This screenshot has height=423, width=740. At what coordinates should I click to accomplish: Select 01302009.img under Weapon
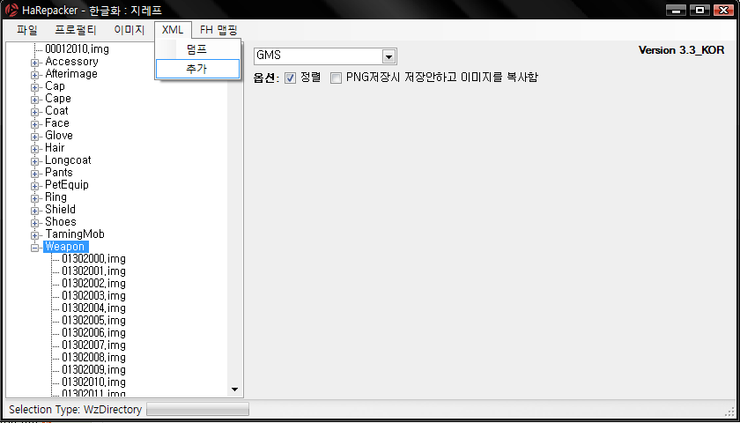tap(93, 370)
